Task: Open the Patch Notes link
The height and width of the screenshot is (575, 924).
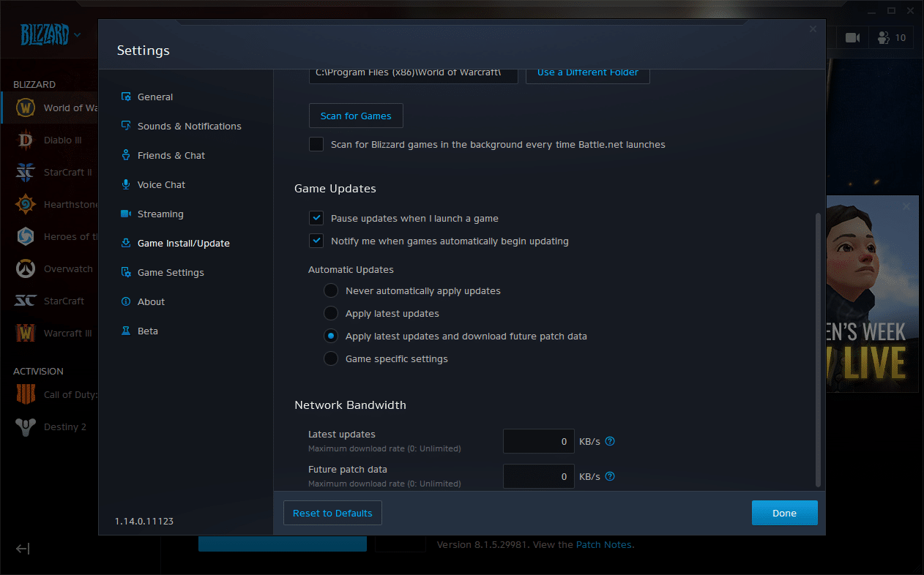Action: (x=604, y=544)
